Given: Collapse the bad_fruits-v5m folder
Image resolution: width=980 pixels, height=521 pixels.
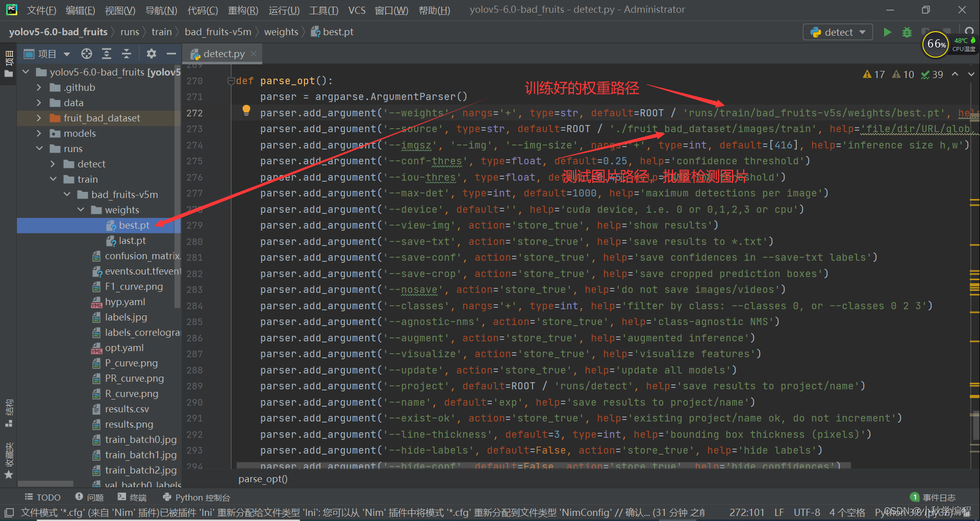Looking at the screenshot, I should tap(67, 194).
